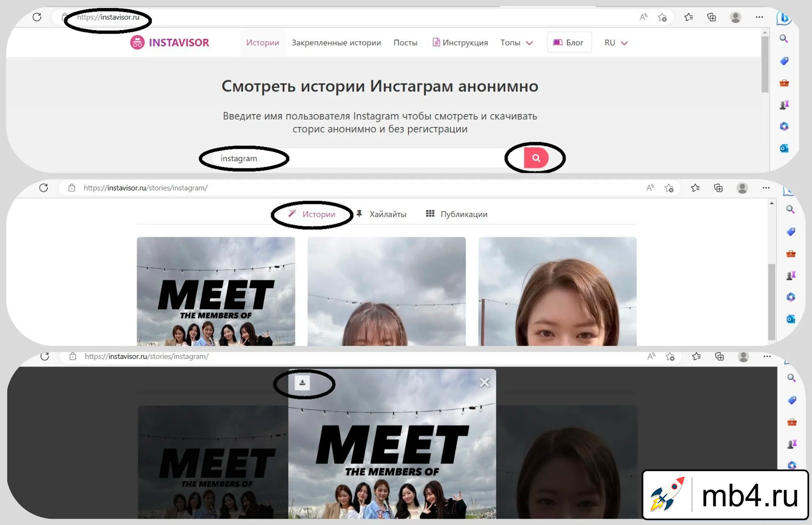Open sidebar search icon in story popup browser
The height and width of the screenshot is (525, 812).
[791, 378]
